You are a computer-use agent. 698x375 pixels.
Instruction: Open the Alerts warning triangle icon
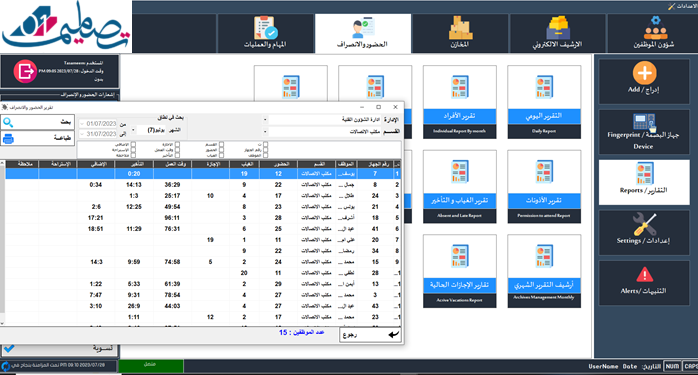tap(644, 275)
